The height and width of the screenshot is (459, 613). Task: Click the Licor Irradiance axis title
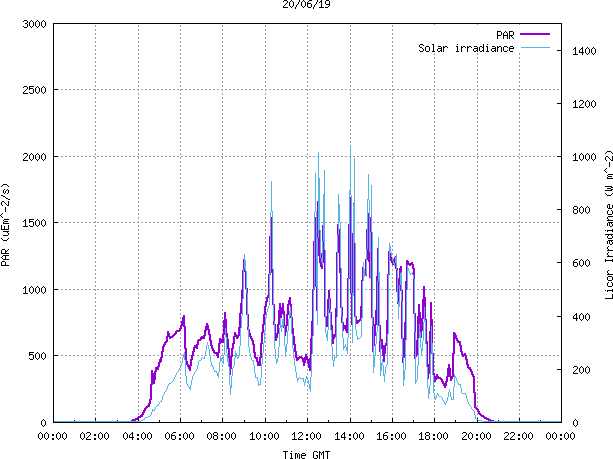tap(608, 225)
